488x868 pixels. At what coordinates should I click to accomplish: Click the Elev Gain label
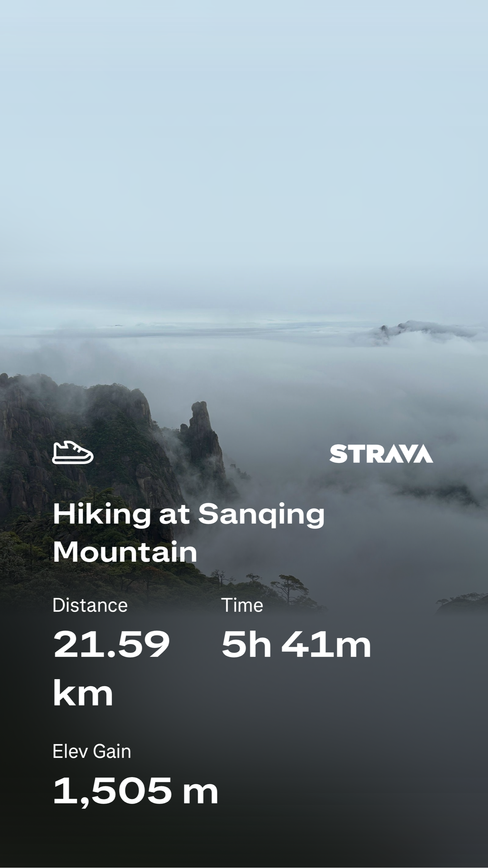92,752
